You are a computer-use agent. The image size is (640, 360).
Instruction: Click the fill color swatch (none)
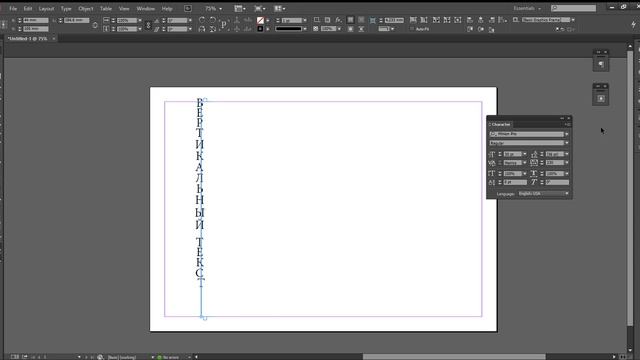pos(260,20)
